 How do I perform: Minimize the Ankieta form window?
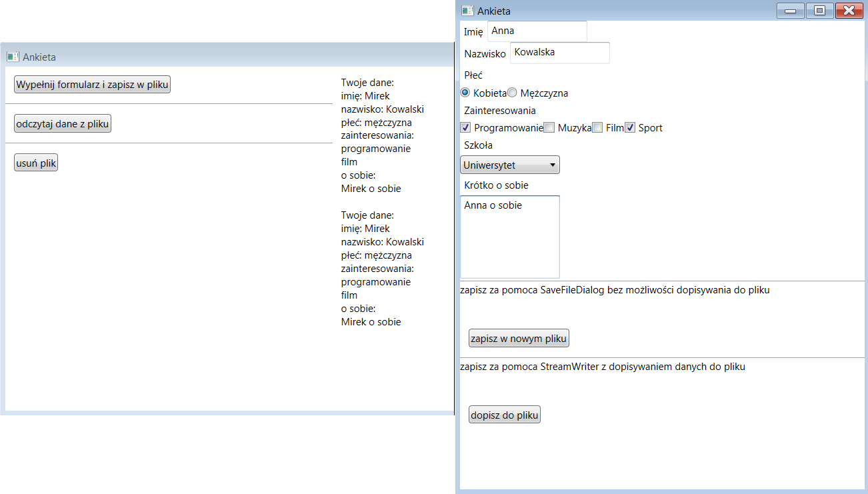point(790,11)
